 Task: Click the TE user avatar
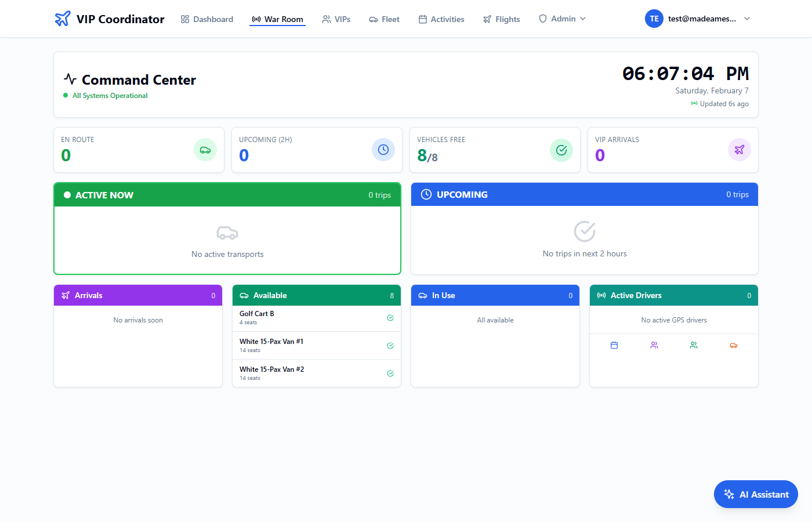tap(654, 19)
